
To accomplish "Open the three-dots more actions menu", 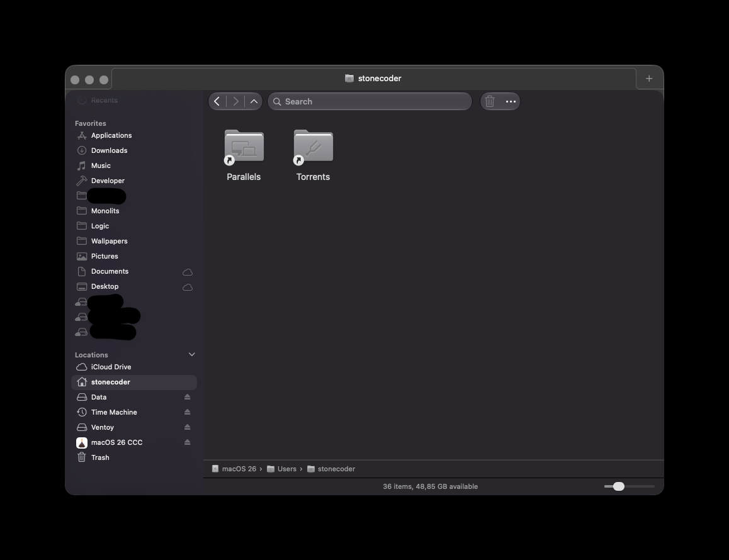I will [511, 101].
